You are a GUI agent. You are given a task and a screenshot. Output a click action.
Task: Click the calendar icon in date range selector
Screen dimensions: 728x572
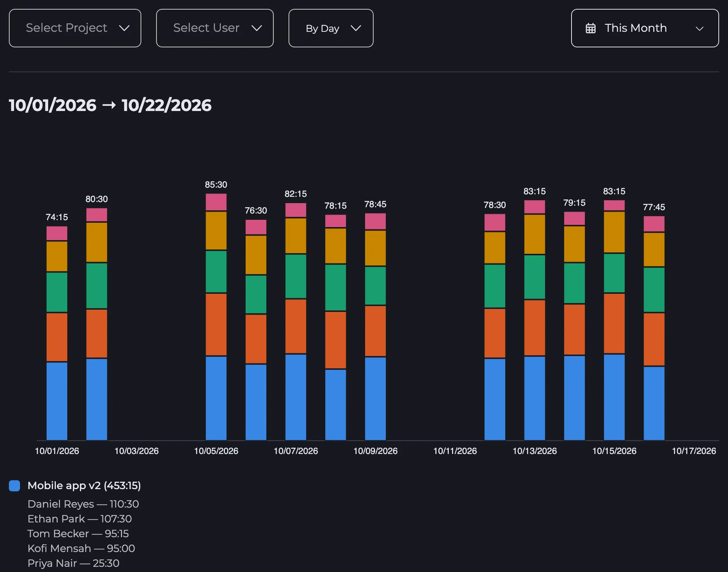coord(591,28)
